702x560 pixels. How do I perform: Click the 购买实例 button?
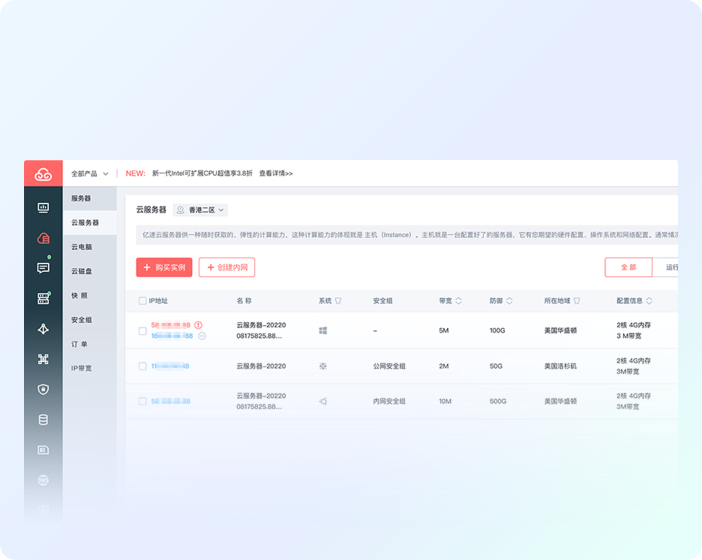point(164,267)
